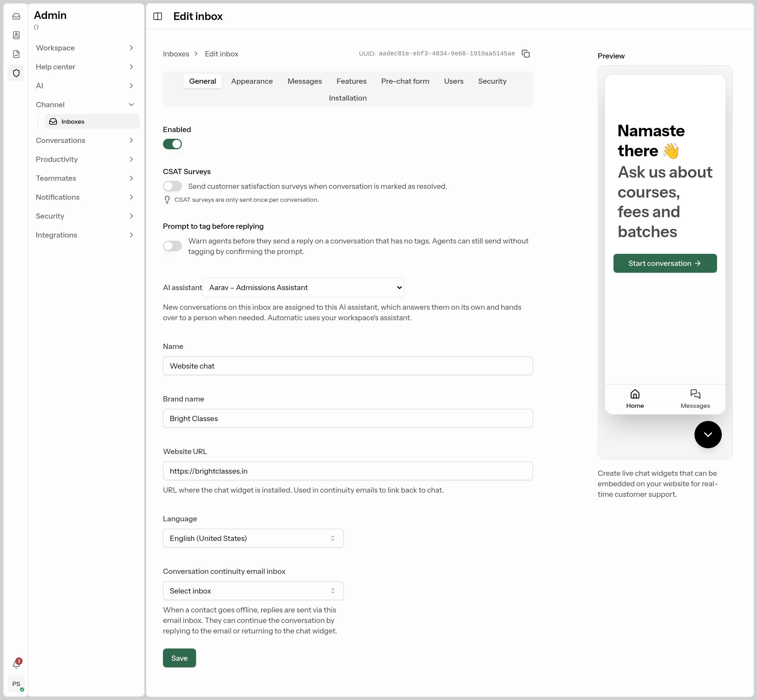Click the Website URL input field
This screenshot has height=700, width=757.
(347, 471)
